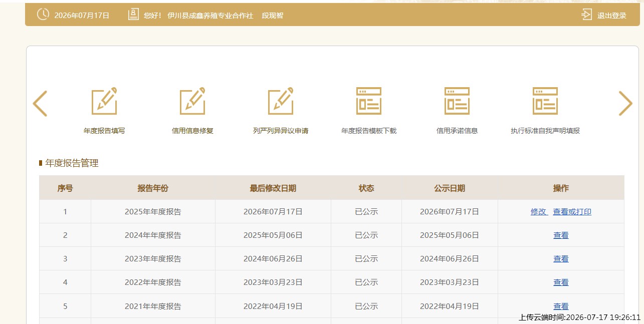Click the 年度报告填写 label
Viewport: 644px width, 324px height.
pos(104,131)
